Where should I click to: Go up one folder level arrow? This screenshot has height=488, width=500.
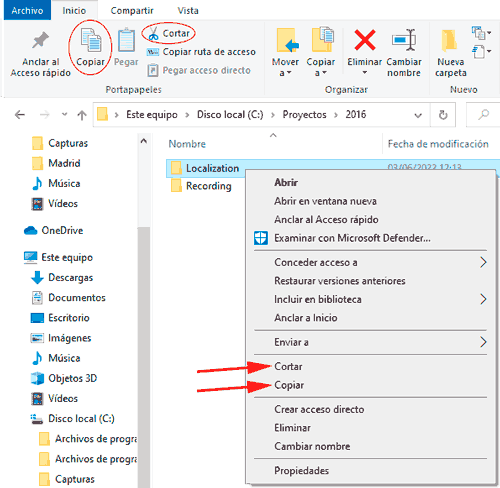click(x=82, y=115)
